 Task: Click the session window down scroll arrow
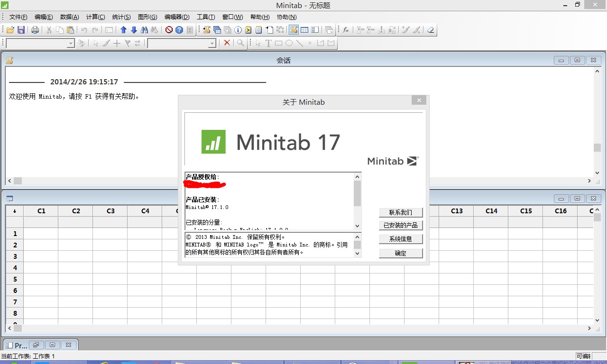point(598,173)
